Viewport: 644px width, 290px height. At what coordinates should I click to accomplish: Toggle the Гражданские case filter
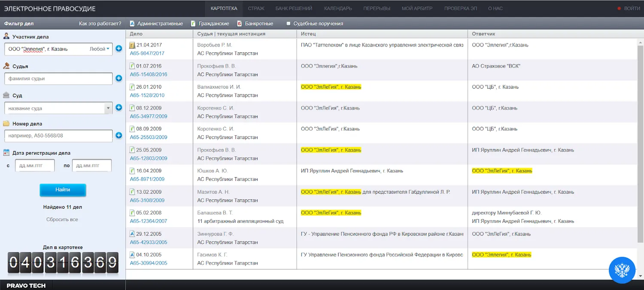(x=210, y=24)
